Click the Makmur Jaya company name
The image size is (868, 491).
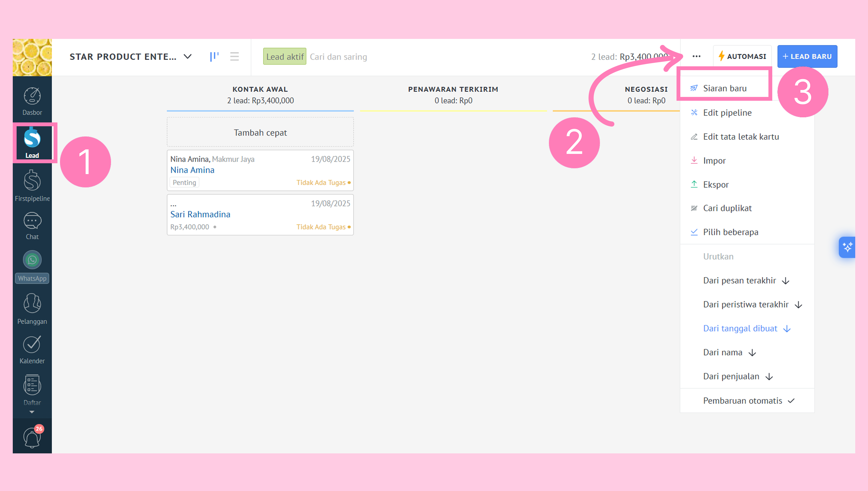coord(233,159)
